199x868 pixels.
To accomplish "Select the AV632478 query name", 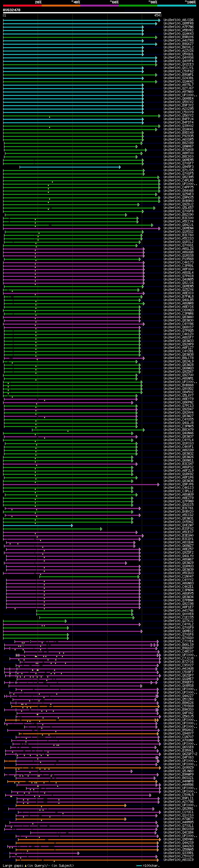I will click(x=12, y=10).
